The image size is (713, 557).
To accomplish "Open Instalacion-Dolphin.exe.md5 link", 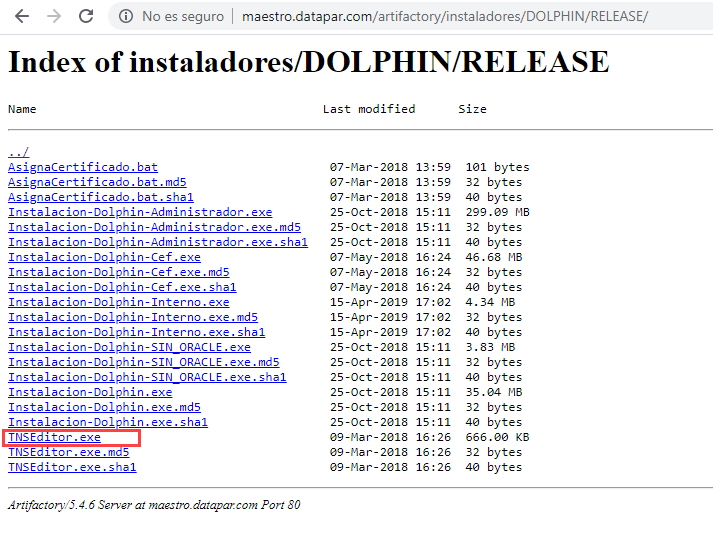I will point(104,407).
